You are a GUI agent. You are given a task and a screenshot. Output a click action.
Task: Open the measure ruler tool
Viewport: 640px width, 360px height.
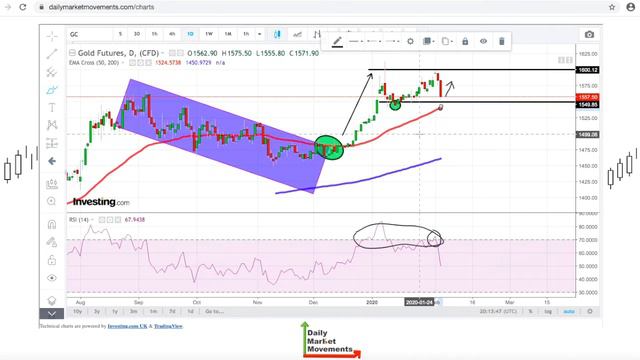52,184
